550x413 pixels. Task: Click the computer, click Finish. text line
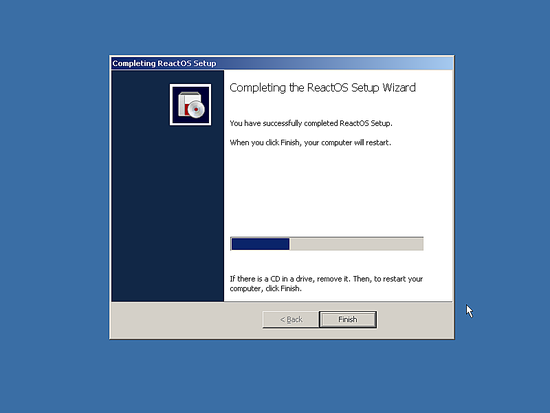pos(266,289)
